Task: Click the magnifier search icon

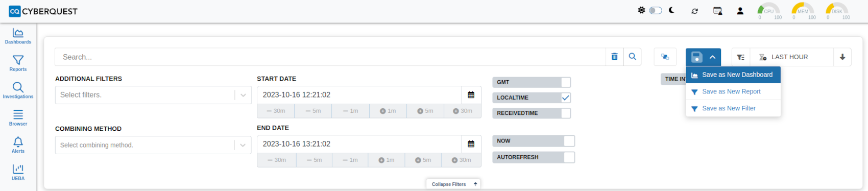Action: coord(632,57)
